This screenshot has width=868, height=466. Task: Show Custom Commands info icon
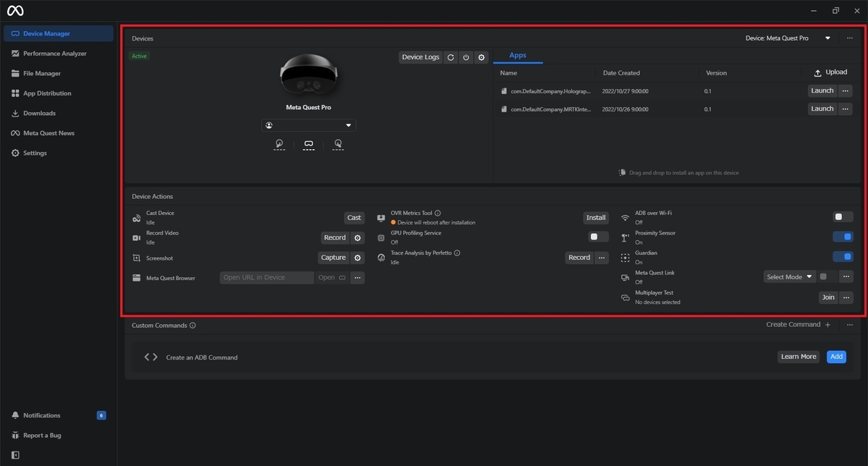point(192,326)
